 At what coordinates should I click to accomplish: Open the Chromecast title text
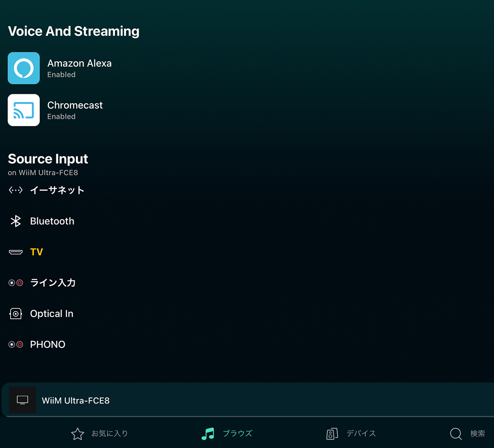click(75, 105)
